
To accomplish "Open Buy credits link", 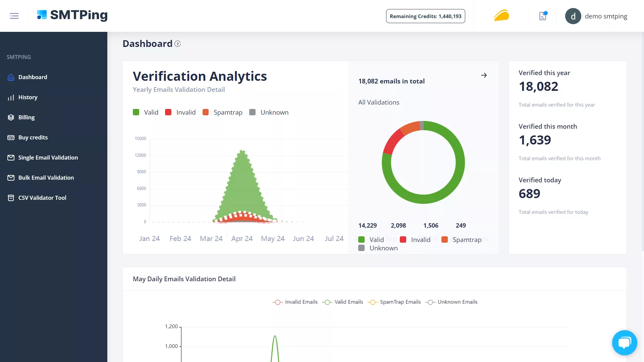I will pyautogui.click(x=33, y=137).
